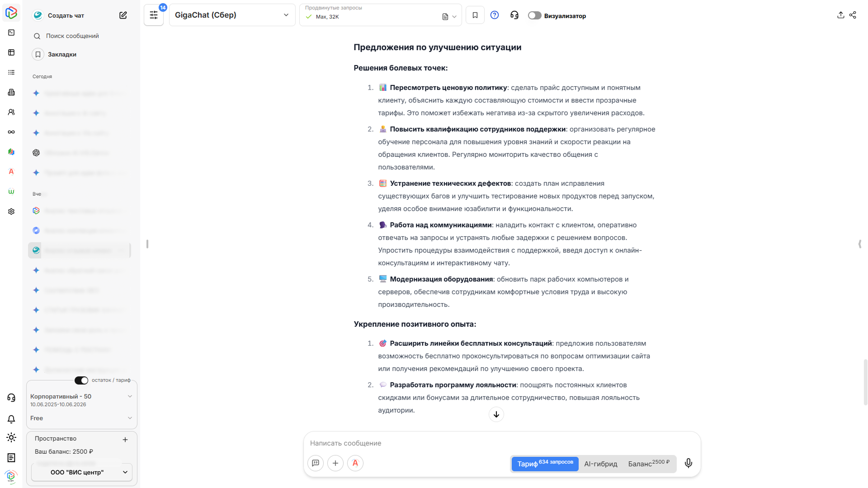Open notifications via the bell icon
This screenshot has width=868, height=488.
11,419
